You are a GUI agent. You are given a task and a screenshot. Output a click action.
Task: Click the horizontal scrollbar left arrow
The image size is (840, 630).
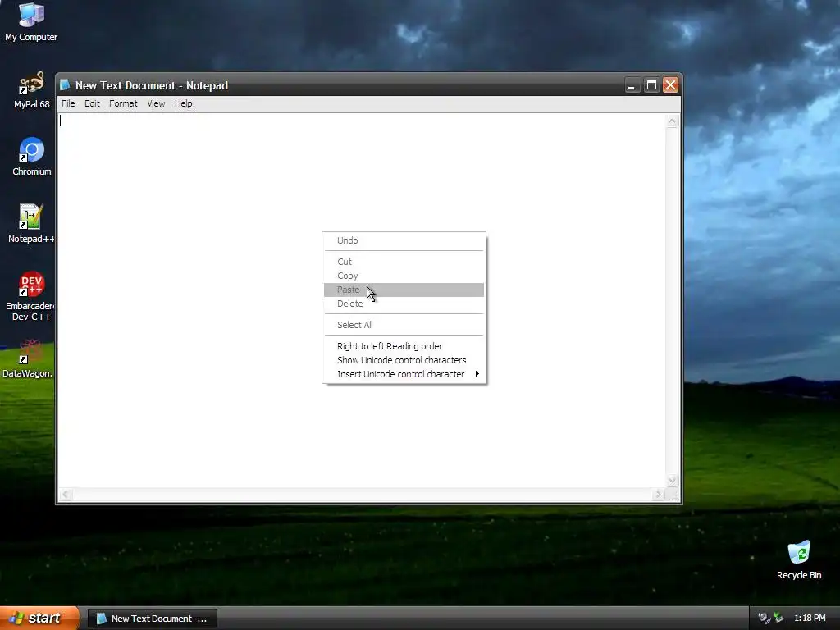[x=66, y=494]
